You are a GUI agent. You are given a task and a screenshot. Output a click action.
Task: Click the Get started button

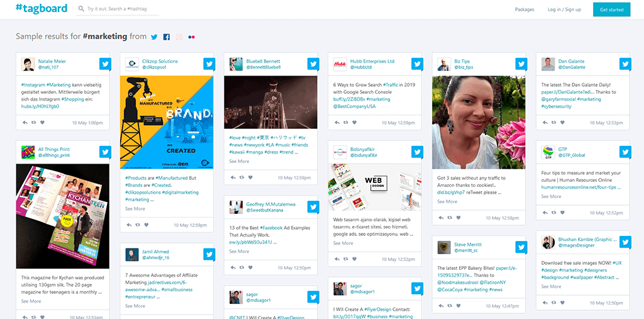611,9
